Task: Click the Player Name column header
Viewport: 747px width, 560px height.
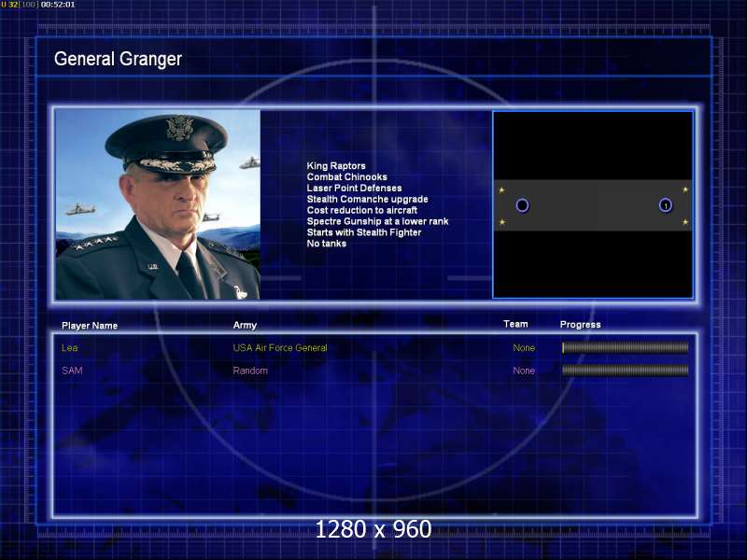Action: coord(90,325)
